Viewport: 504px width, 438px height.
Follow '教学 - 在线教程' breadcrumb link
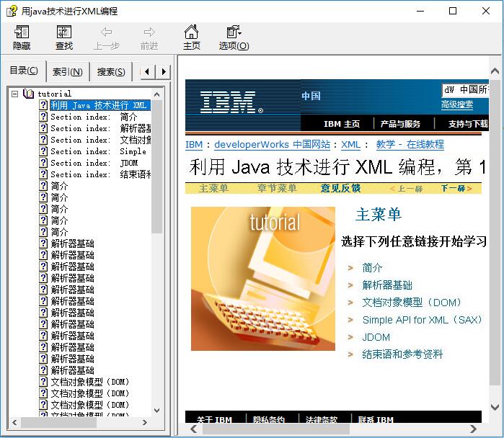[x=410, y=145]
